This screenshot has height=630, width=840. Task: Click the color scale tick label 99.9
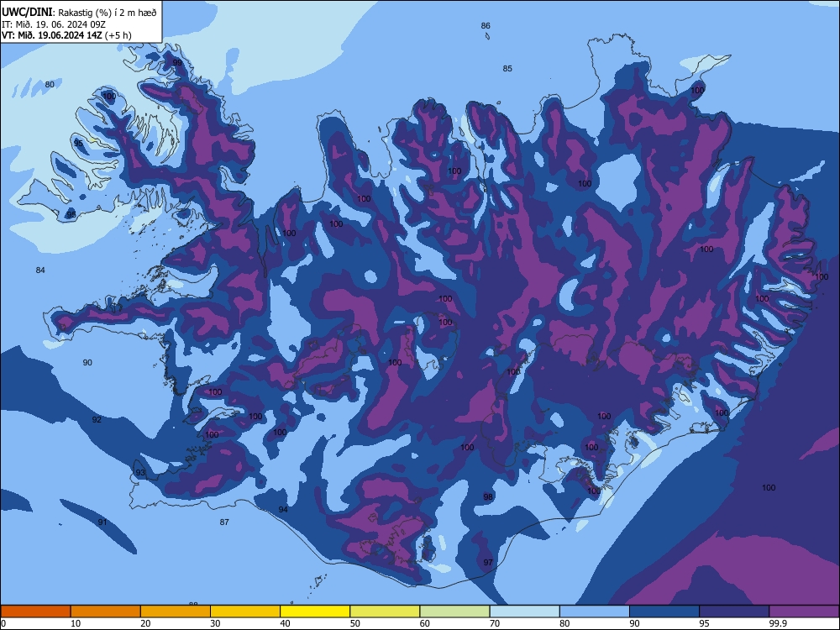point(778,623)
